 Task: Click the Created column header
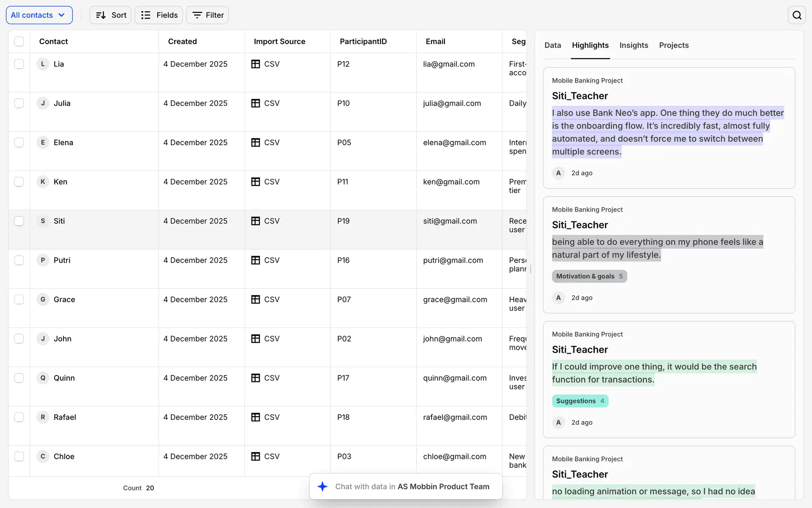pyautogui.click(x=182, y=41)
